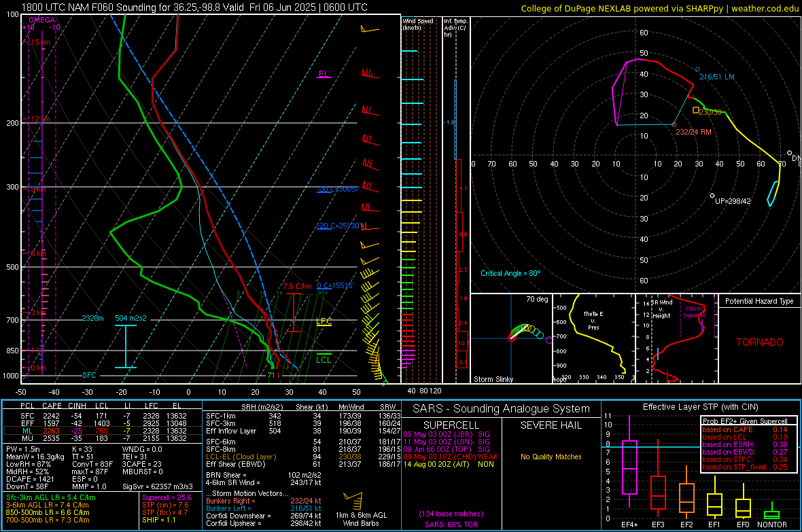Click the sounding title with valid time
This screenshot has width=802, height=532.
194,7
